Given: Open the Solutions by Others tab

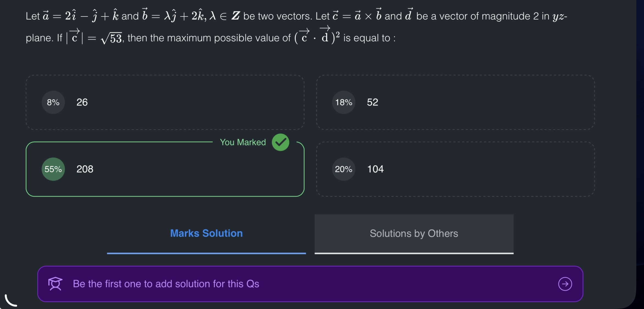Looking at the screenshot, I should (x=414, y=233).
